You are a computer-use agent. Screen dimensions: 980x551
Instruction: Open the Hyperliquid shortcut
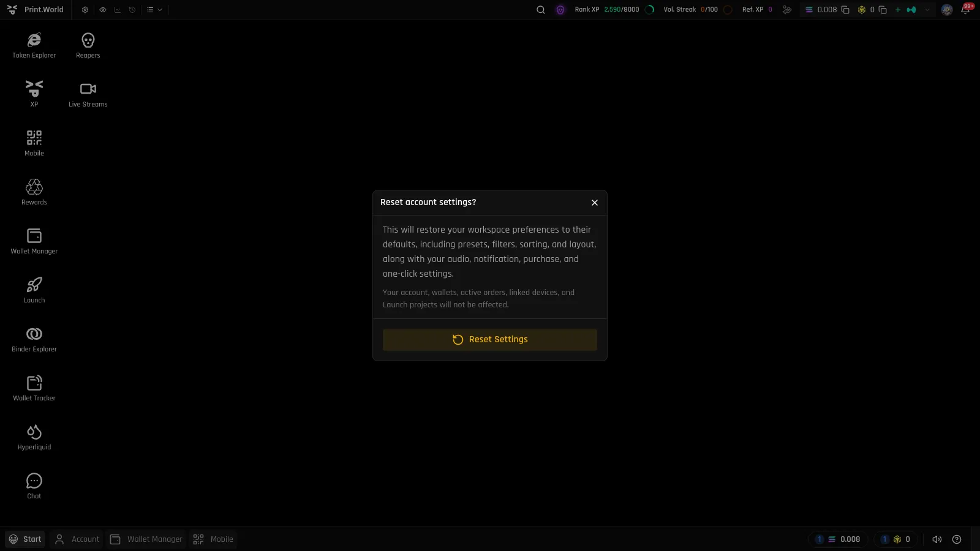34,437
